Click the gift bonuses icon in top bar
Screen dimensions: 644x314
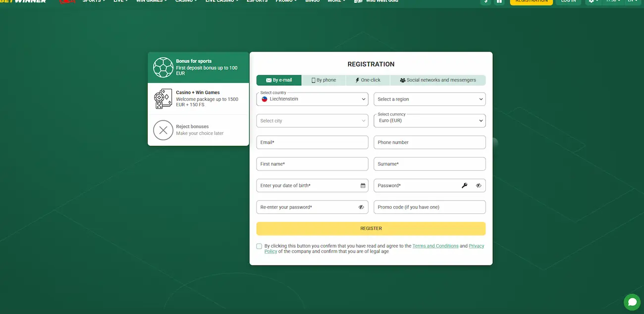click(499, 1)
